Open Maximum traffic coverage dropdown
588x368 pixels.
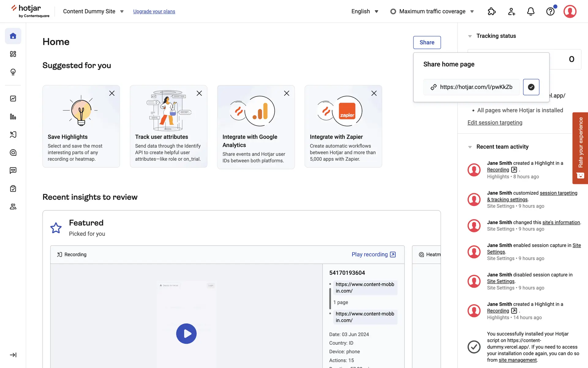[x=432, y=11]
